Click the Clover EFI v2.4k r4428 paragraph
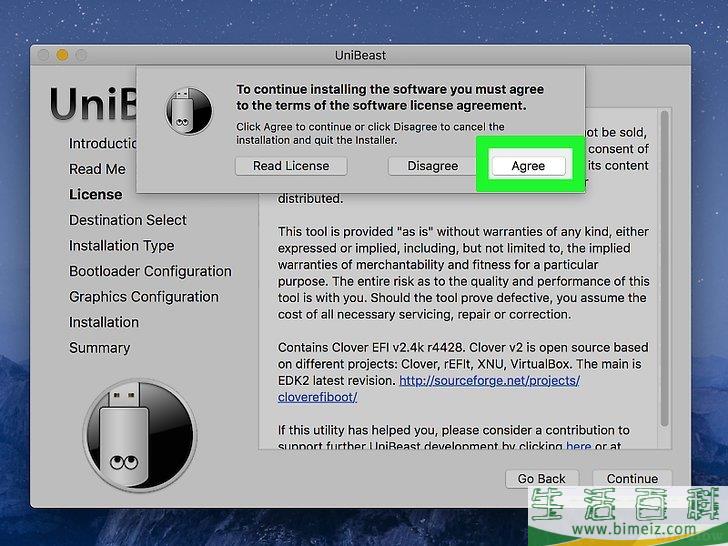 pyautogui.click(x=463, y=372)
